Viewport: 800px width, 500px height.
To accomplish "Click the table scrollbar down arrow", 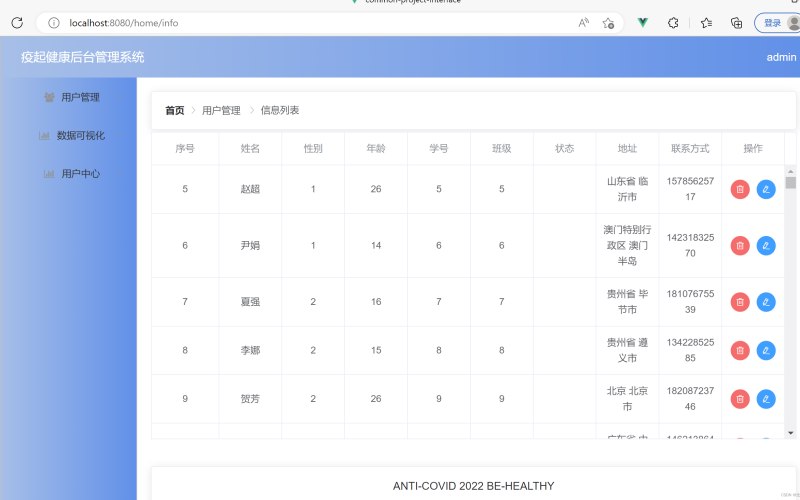I will [791, 433].
